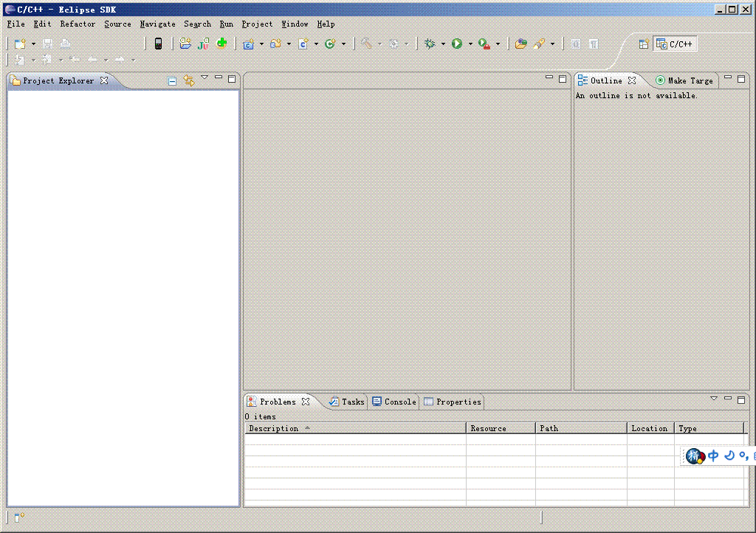Viewport: 756px width, 533px height.
Task: Expand the New Source File dropdown arrow
Action: tap(316, 44)
